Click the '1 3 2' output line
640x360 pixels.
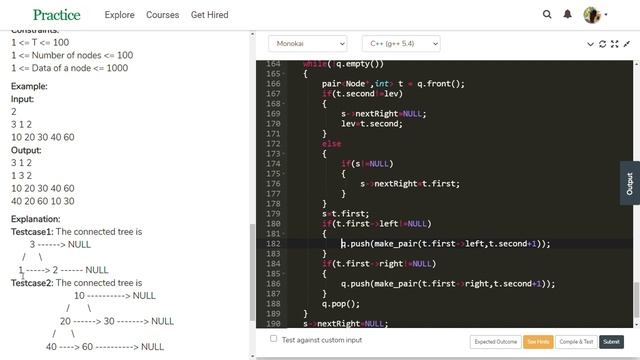(21, 176)
